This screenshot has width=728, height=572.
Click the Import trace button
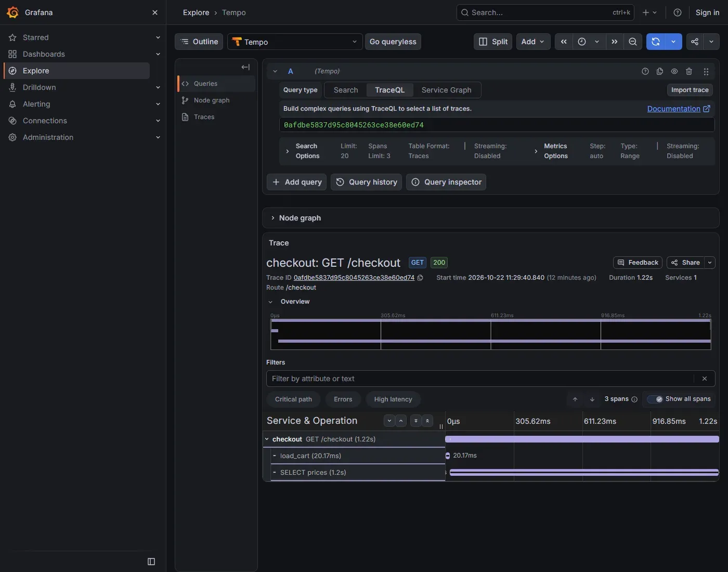pos(690,90)
